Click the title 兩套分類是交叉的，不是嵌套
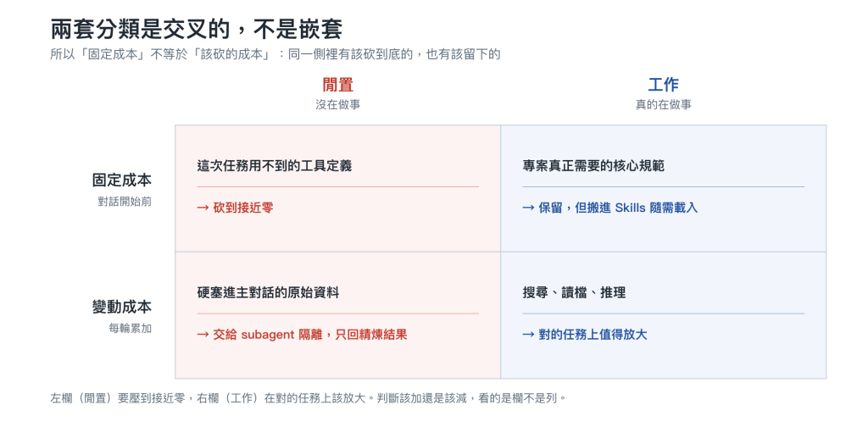Image resolution: width=868 pixels, height=427 pixels. (x=196, y=30)
